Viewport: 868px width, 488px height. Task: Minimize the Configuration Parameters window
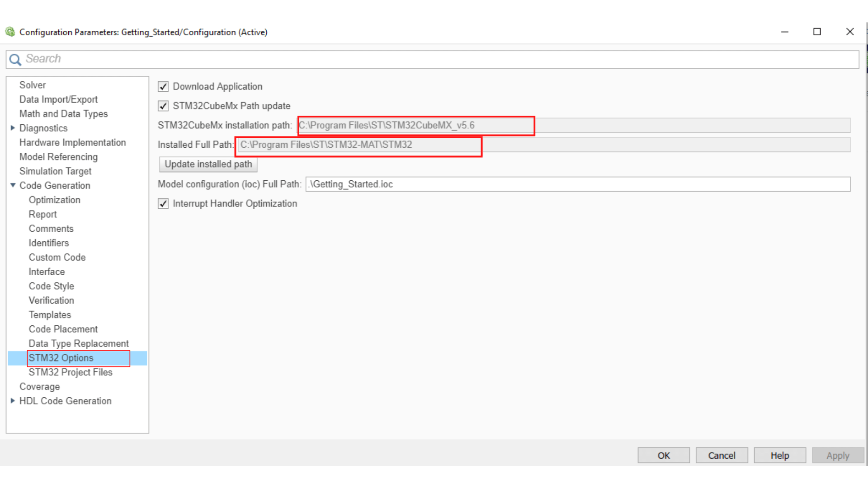(x=785, y=32)
